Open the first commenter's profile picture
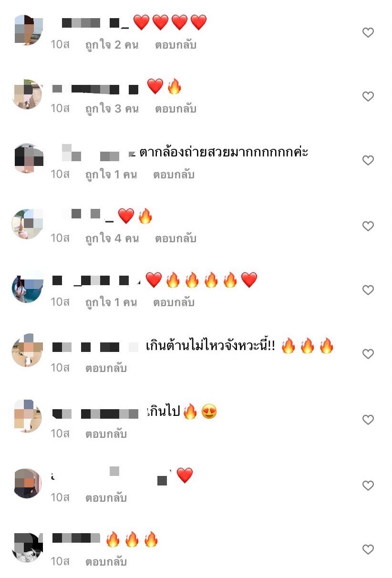The height and width of the screenshot is (578, 392). tap(27, 31)
